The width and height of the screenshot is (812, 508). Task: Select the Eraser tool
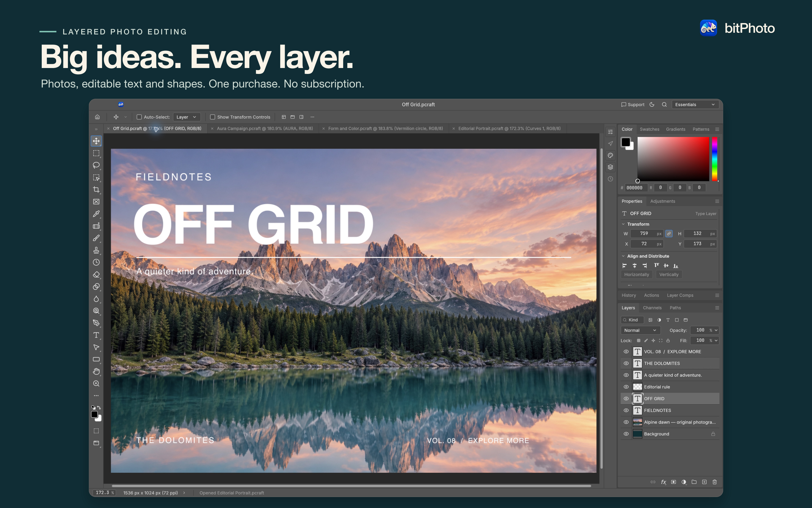coord(96,275)
